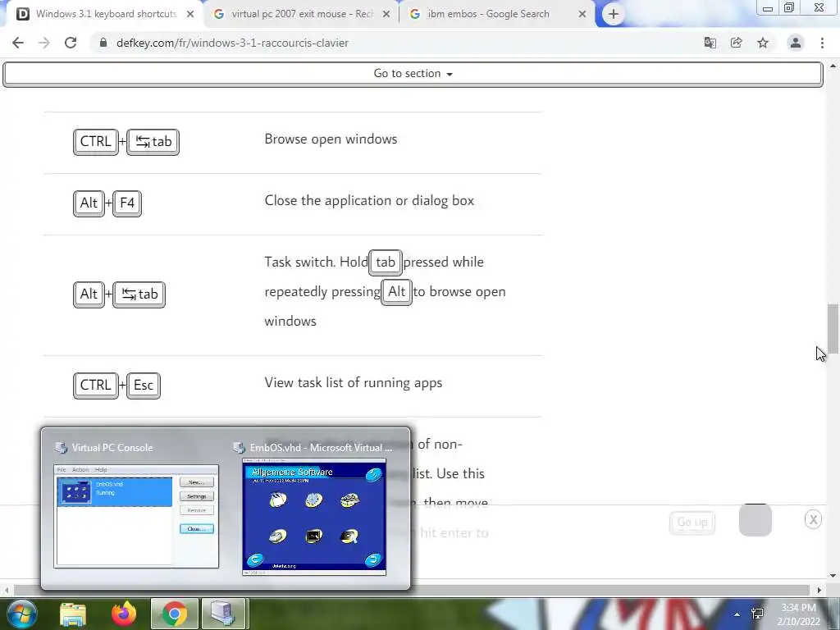This screenshot has height=630, width=840.
Task: Click the vertical scrollbar thumb
Action: click(x=833, y=328)
